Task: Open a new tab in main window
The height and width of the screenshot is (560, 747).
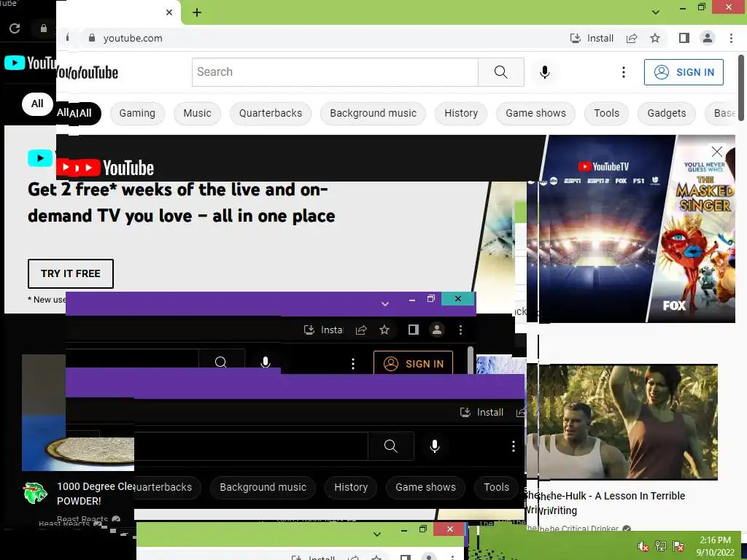Action: point(197,12)
